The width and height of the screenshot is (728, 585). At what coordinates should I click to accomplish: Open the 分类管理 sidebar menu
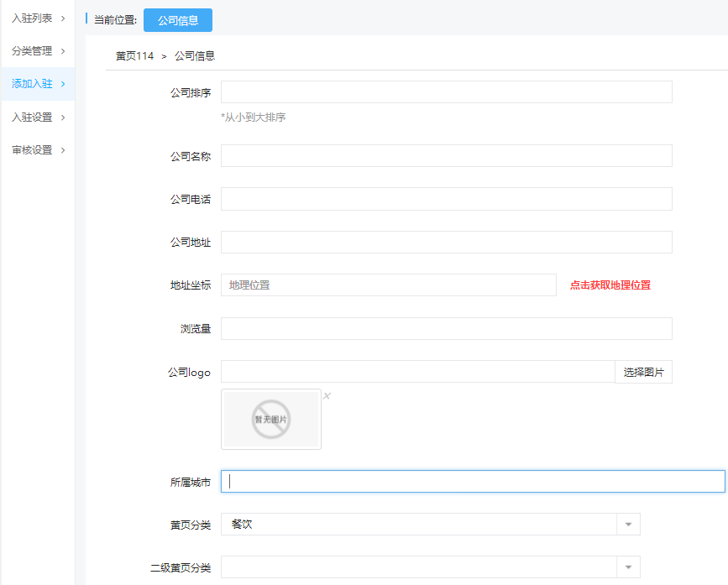click(38, 51)
